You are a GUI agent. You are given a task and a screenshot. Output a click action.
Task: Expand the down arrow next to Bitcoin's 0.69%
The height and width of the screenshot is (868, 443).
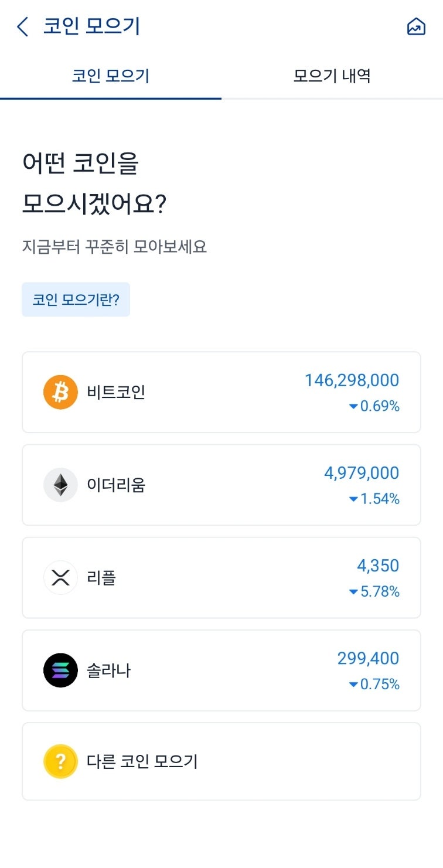click(355, 407)
